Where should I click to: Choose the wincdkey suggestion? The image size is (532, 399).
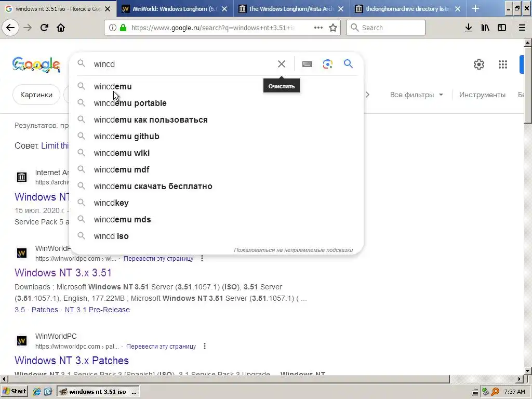coord(217,203)
